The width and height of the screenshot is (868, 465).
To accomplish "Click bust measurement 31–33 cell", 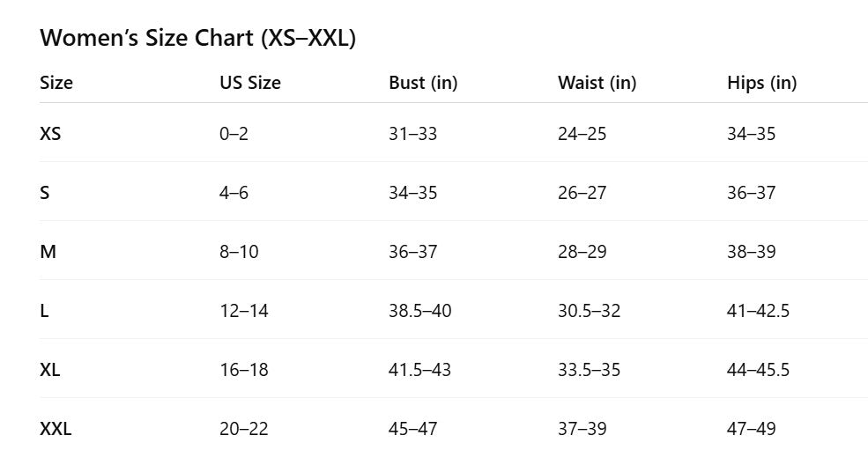I will coord(412,135).
